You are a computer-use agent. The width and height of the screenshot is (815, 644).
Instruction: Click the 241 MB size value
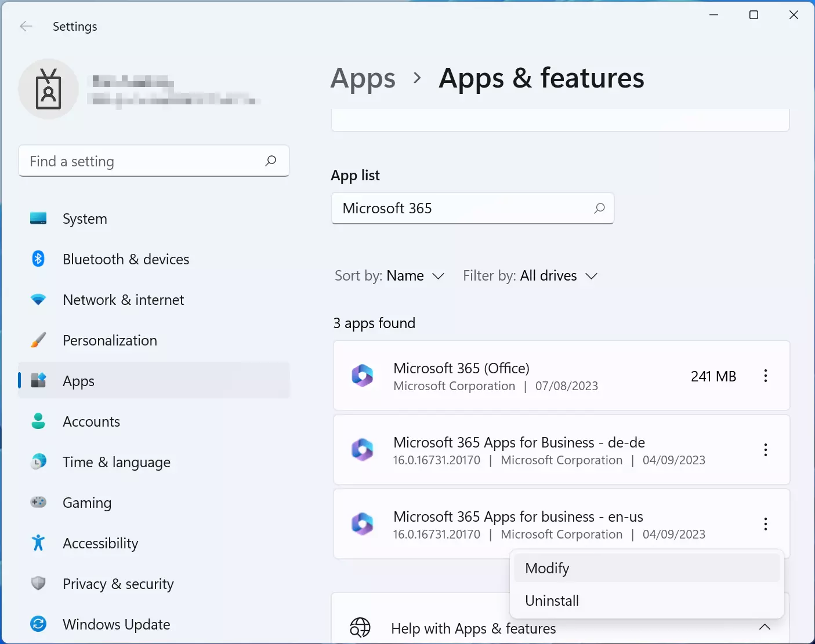pos(713,376)
